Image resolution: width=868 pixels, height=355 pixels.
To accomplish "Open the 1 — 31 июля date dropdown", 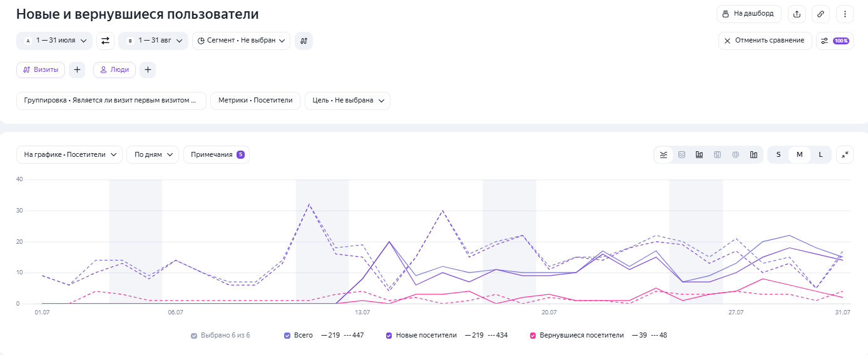I will [54, 41].
